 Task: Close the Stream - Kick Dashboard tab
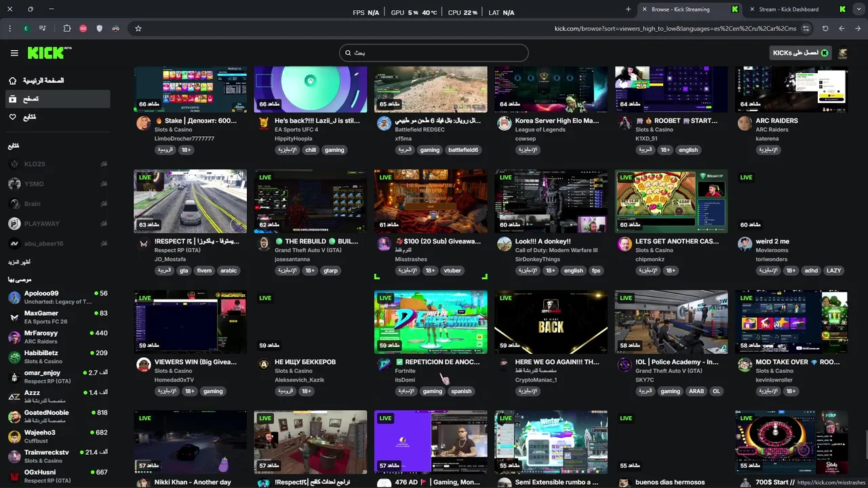click(752, 9)
